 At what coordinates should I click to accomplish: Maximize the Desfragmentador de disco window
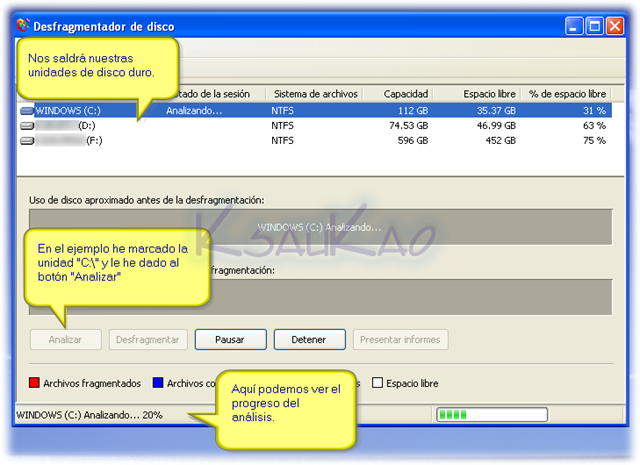[x=594, y=26]
